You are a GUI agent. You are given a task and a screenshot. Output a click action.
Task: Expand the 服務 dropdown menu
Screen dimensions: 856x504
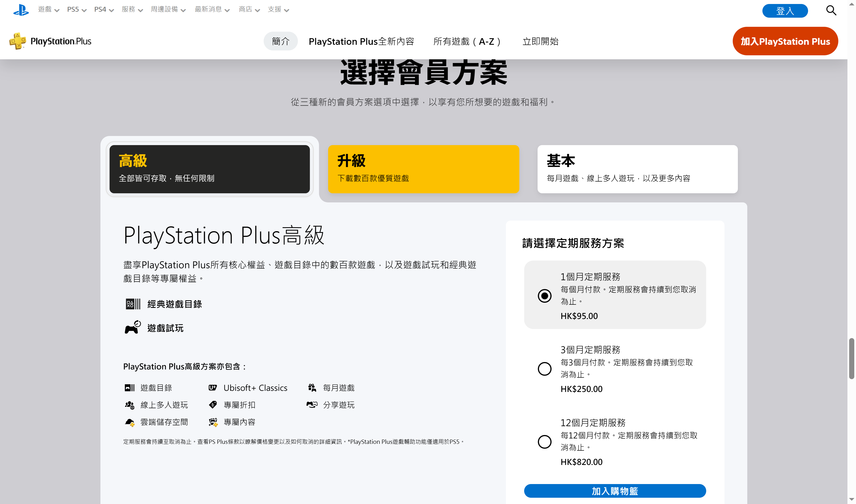[x=132, y=9]
